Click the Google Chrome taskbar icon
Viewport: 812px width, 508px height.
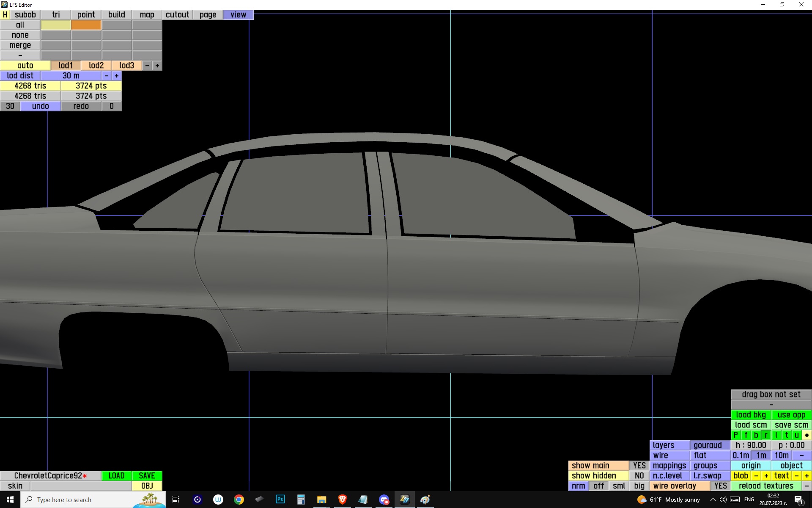239,500
